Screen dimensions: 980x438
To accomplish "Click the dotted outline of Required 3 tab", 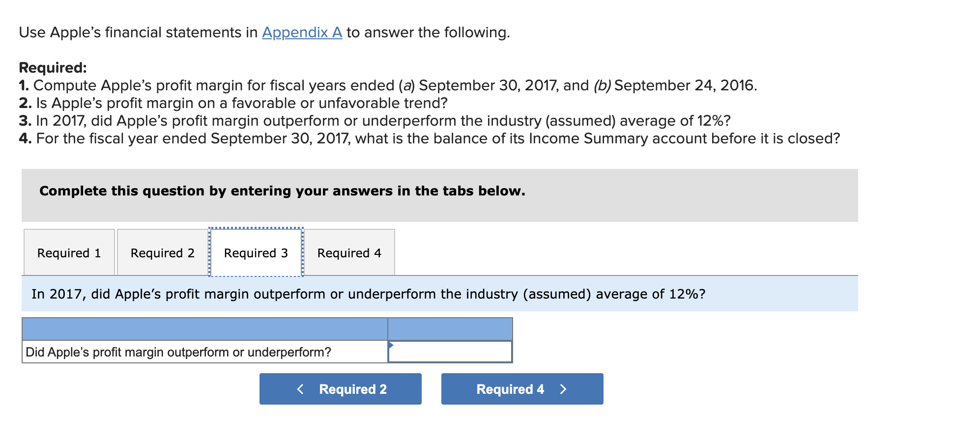I will click(x=256, y=228).
